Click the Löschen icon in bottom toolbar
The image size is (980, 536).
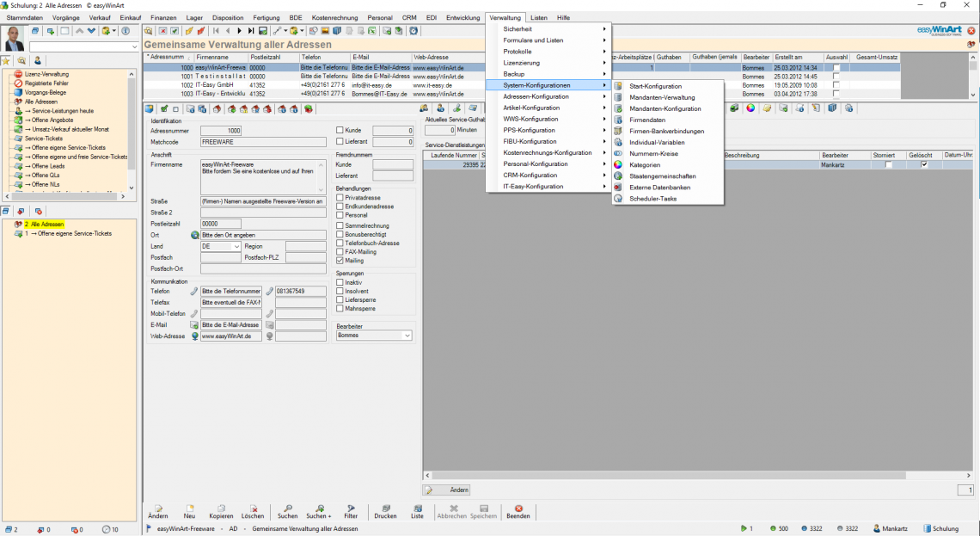(x=253, y=508)
